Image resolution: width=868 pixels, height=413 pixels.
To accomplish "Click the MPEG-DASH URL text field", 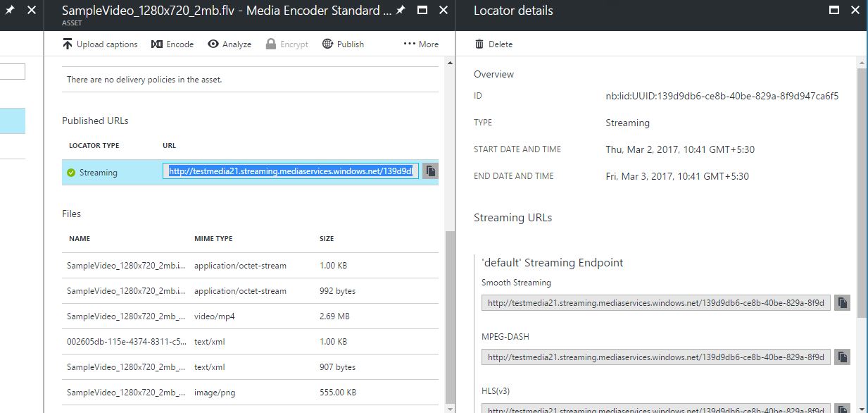I will click(655, 357).
